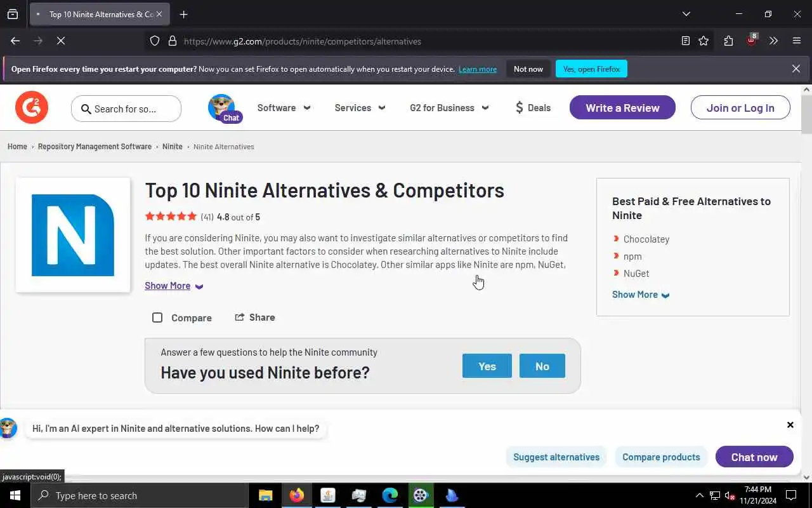The width and height of the screenshot is (812, 508).
Task: Answer Yes to used Ninite before
Action: tap(487, 366)
